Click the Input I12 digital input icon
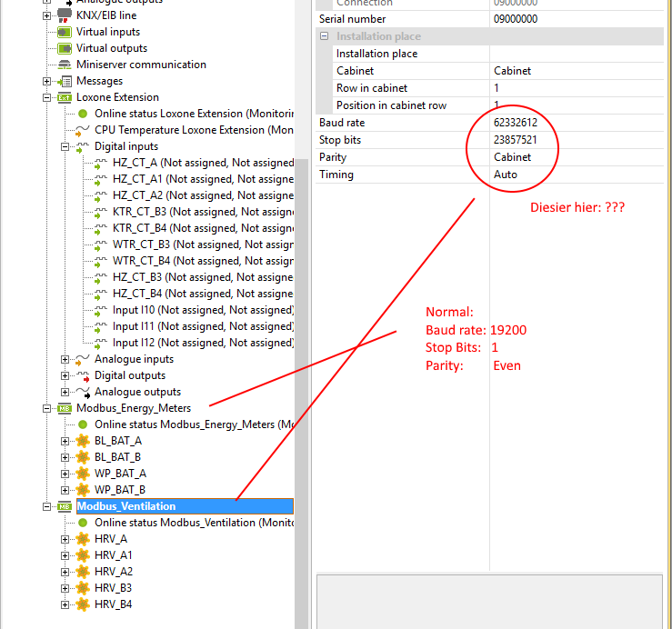 pos(100,344)
